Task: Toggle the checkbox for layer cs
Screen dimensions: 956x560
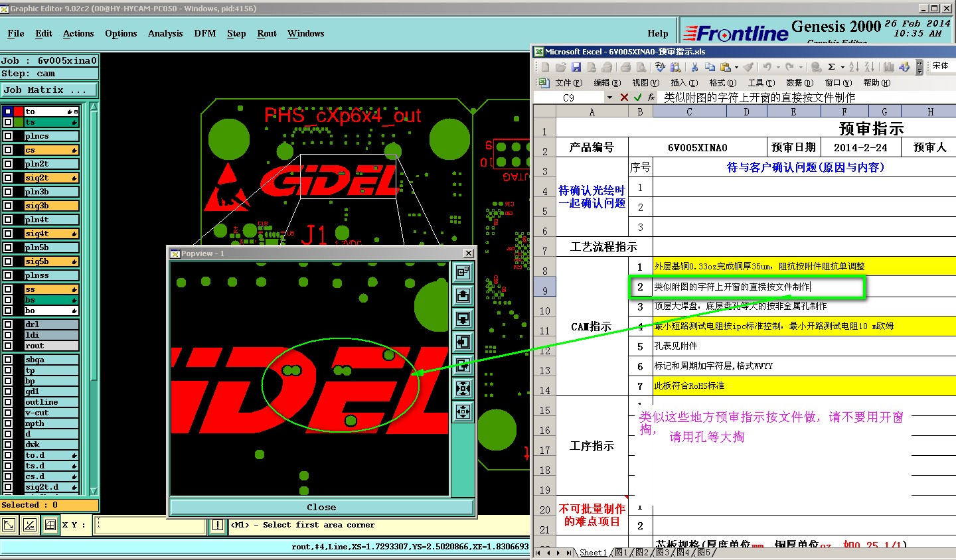Action: [x=8, y=150]
